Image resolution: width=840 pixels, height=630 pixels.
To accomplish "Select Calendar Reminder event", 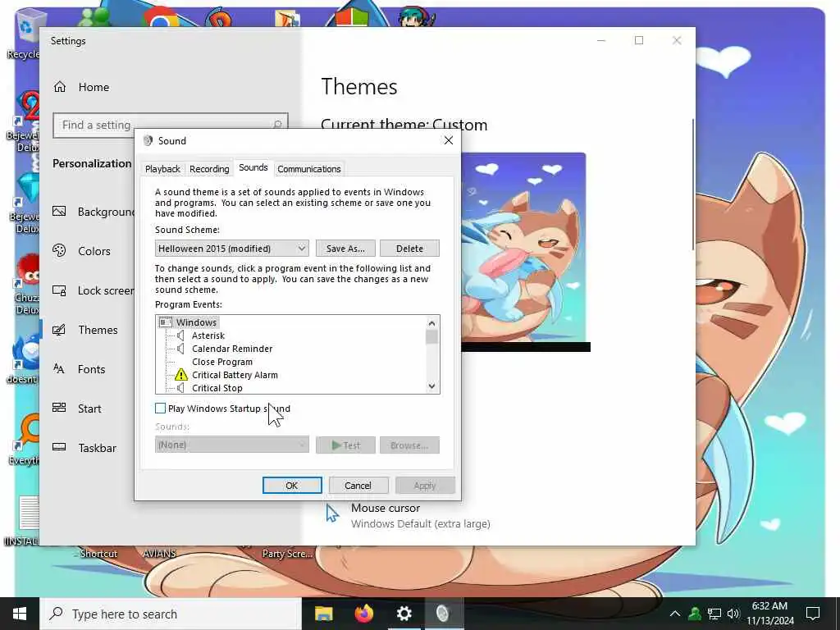I will pyautogui.click(x=232, y=348).
